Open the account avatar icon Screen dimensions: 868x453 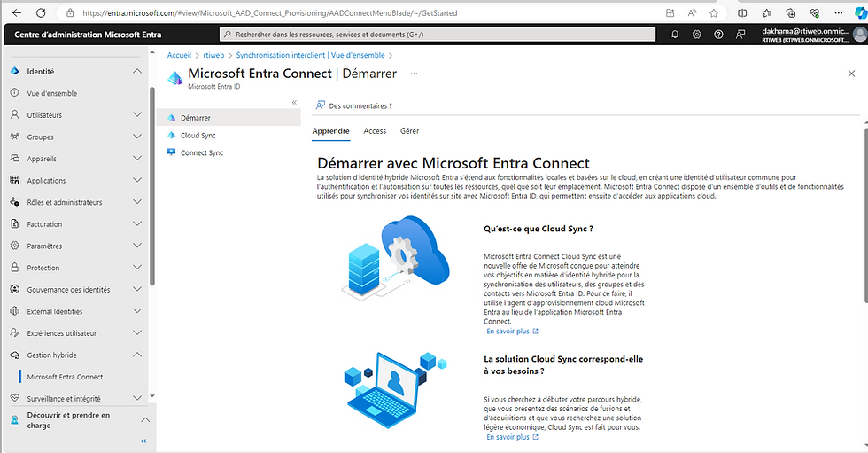point(860,35)
